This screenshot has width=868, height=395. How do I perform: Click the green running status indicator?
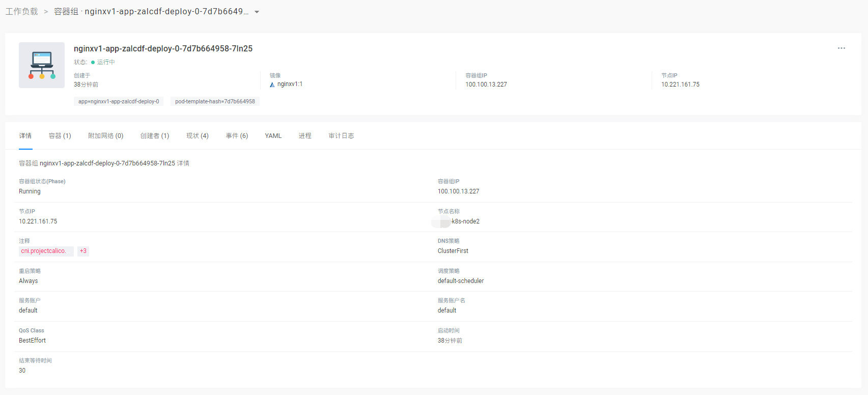93,63
